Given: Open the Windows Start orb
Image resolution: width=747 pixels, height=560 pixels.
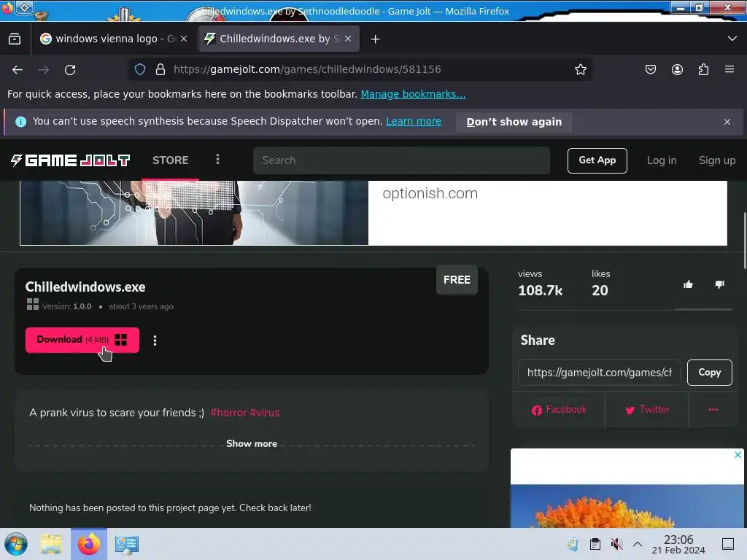Looking at the screenshot, I should [16, 544].
